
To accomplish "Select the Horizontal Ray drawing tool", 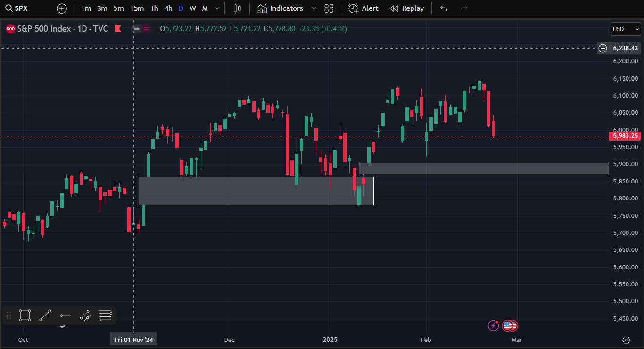I will pyautogui.click(x=66, y=316).
